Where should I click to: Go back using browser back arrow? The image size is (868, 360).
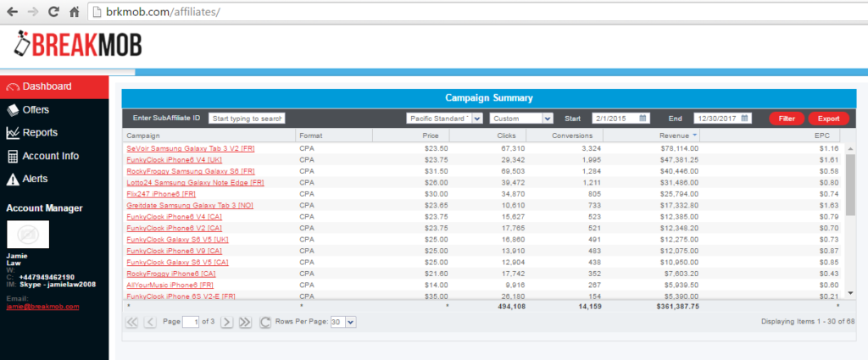(x=13, y=11)
